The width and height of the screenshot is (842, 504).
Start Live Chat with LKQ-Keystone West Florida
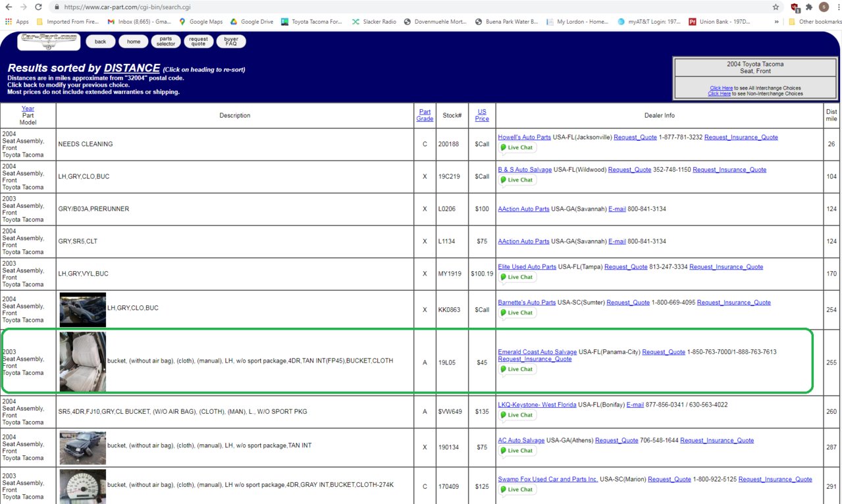[517, 416]
